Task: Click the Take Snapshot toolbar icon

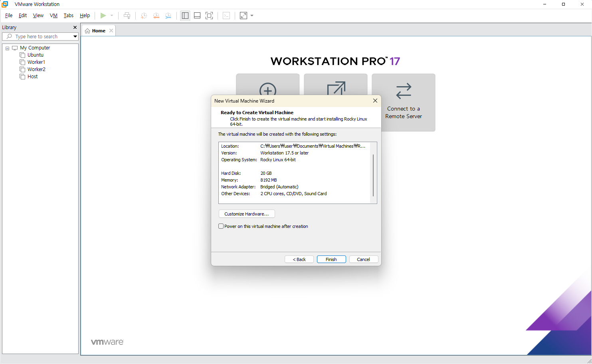Action: (144, 16)
